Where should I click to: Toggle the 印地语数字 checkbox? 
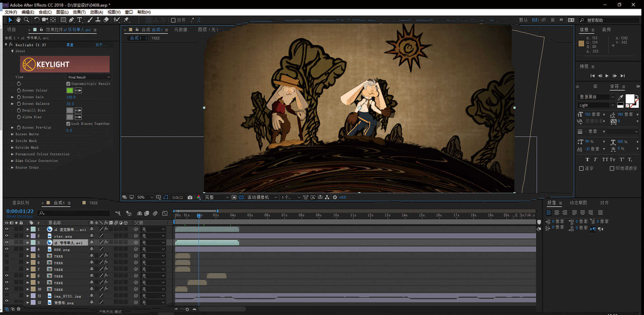point(612,168)
